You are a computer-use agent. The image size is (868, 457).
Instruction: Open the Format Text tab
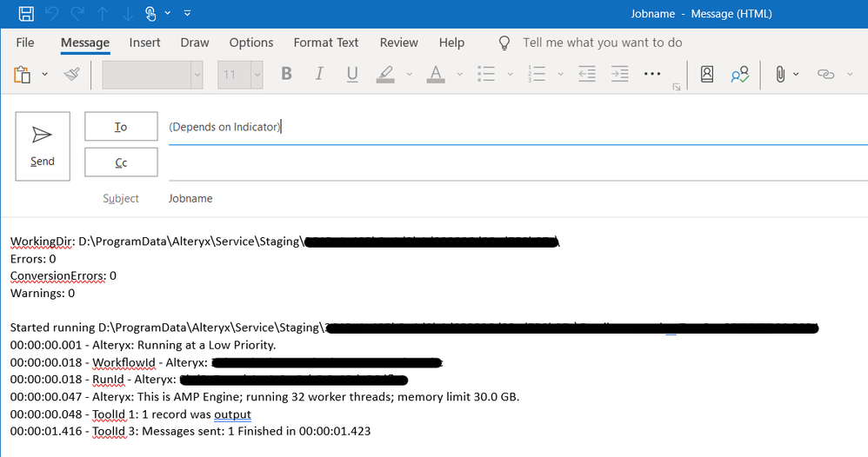326,43
